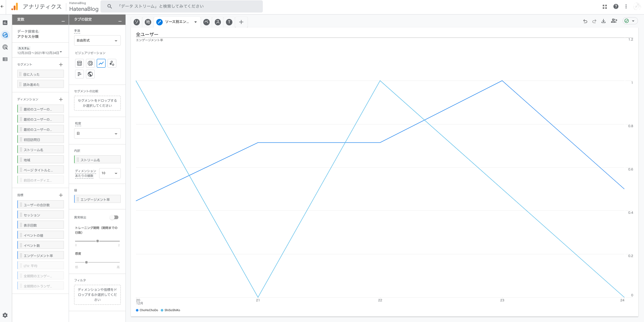Select bar chart visualization icon
Image resolution: width=644 pixels, height=322 pixels.
[x=79, y=74]
